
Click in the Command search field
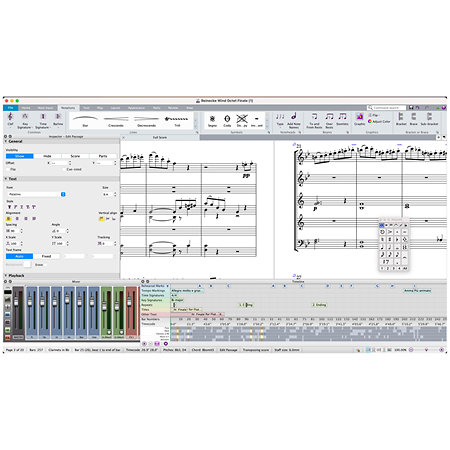click(387, 108)
